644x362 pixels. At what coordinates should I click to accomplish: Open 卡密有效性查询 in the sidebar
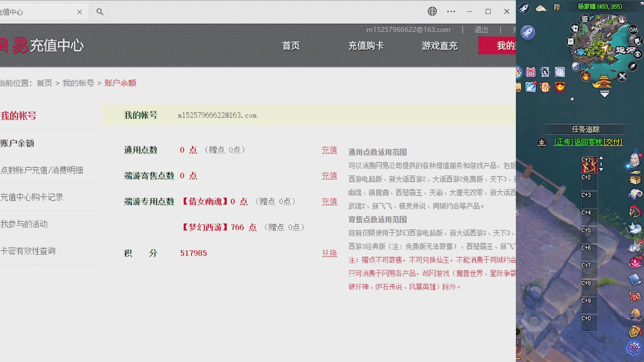pos(28,251)
